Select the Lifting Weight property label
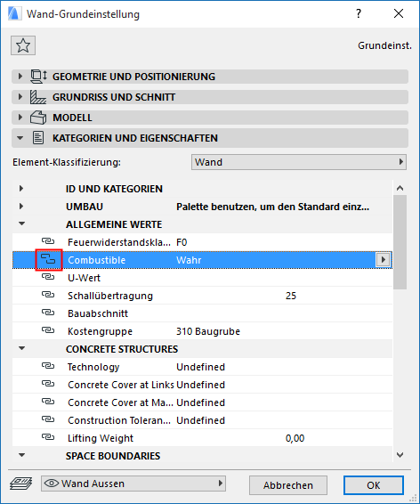 (x=101, y=438)
